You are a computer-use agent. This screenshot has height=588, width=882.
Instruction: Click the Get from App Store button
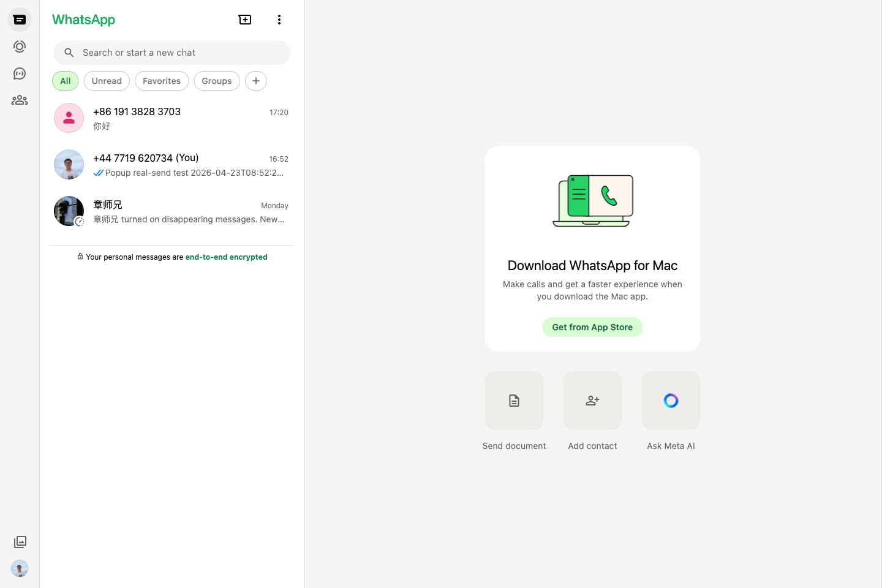592,327
